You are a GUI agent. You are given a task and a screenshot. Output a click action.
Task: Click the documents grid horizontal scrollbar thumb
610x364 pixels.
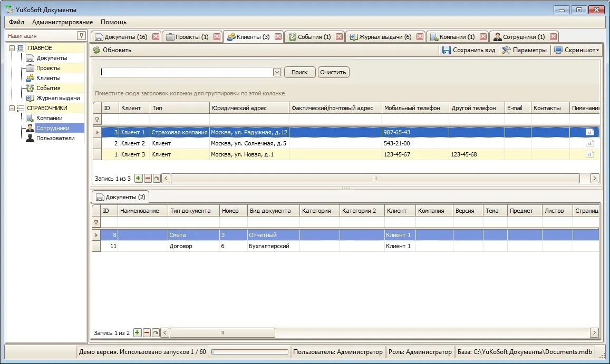point(222,333)
